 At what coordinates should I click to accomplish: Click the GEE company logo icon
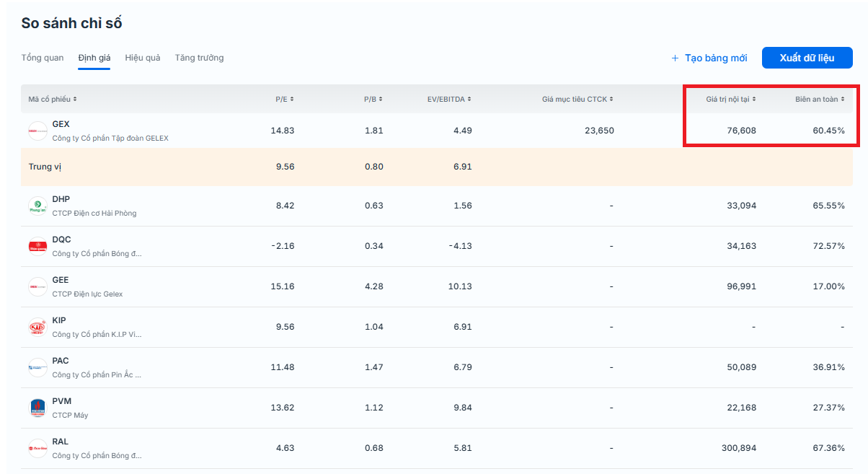(x=37, y=286)
